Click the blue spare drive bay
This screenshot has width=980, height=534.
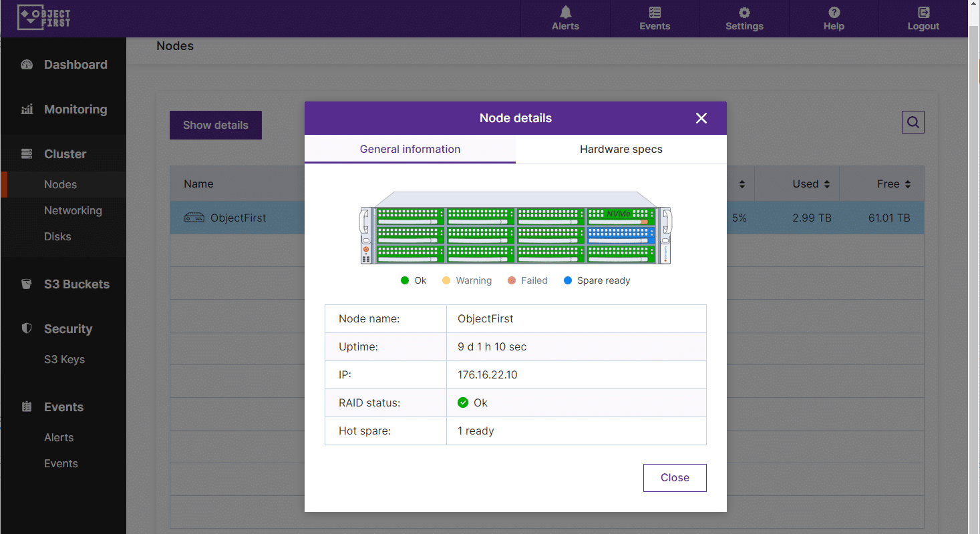pos(620,235)
